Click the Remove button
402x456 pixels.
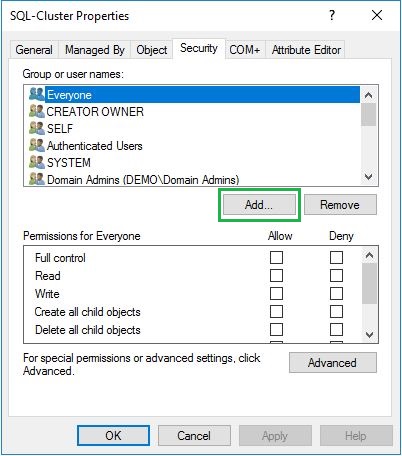point(340,205)
